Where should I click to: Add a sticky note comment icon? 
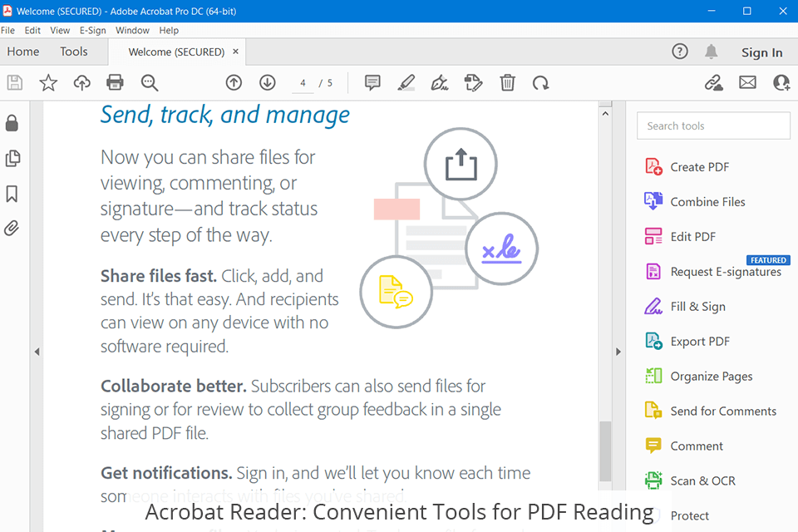(x=372, y=82)
